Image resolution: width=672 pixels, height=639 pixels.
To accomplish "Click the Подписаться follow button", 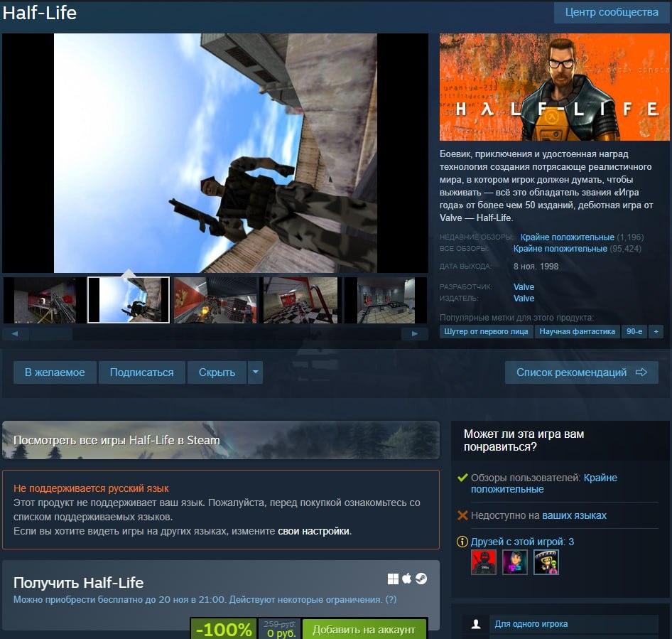I will point(142,372).
